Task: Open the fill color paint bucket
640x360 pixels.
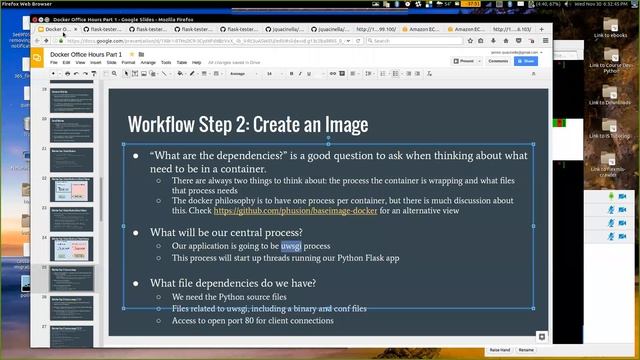Action: [181, 74]
